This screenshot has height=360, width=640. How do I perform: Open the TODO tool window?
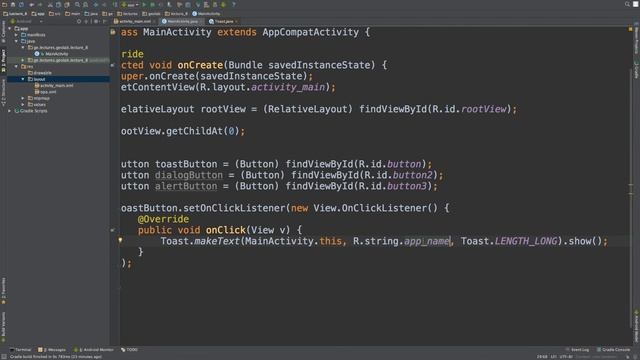tap(129, 350)
